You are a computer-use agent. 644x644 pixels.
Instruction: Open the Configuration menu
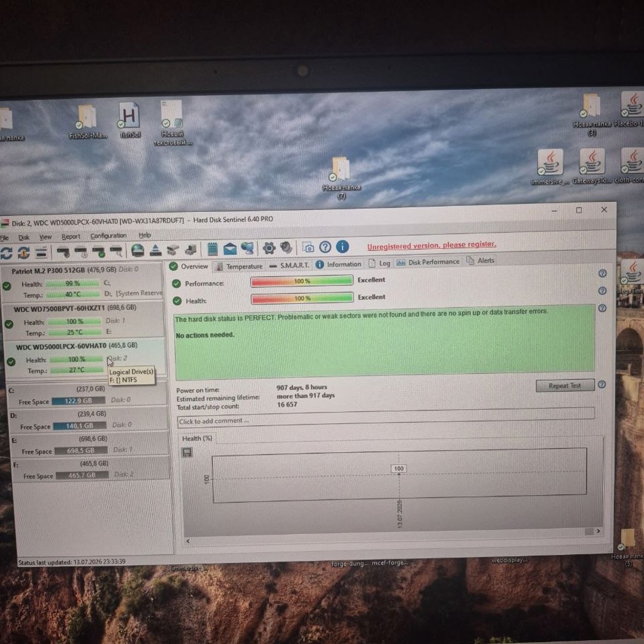tap(108, 236)
